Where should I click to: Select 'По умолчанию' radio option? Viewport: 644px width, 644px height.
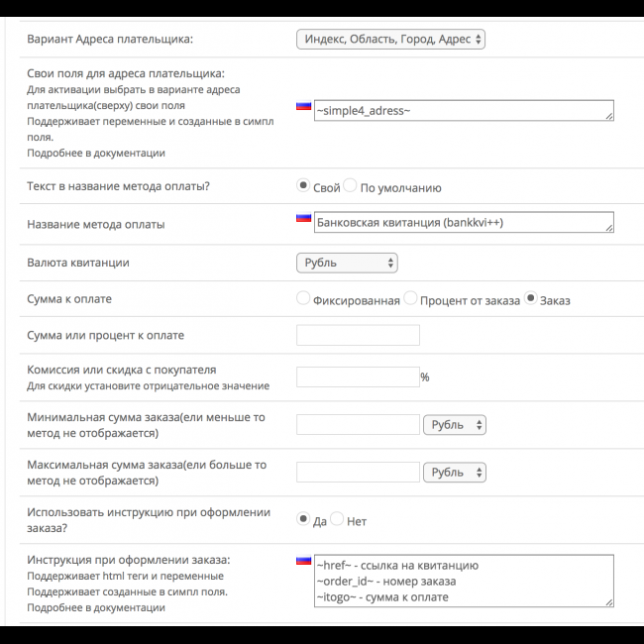[350, 186]
